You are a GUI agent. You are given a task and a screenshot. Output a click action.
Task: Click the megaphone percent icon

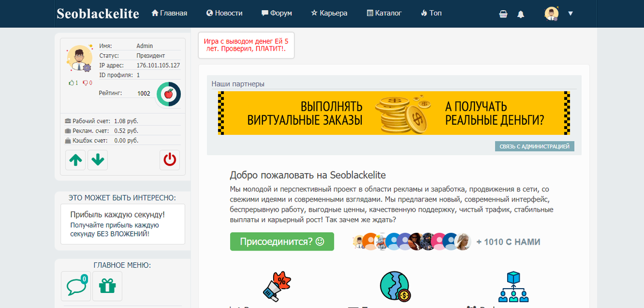coord(276,286)
